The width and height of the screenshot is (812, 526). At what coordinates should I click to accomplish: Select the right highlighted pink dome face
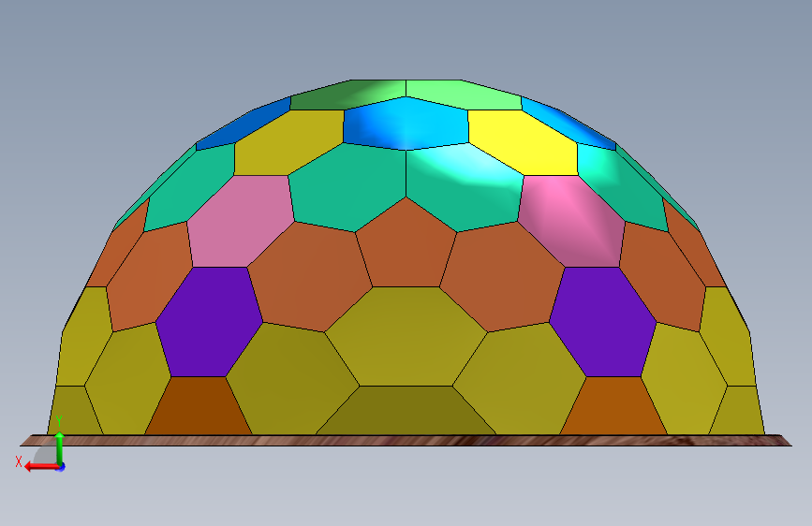pos(571,221)
